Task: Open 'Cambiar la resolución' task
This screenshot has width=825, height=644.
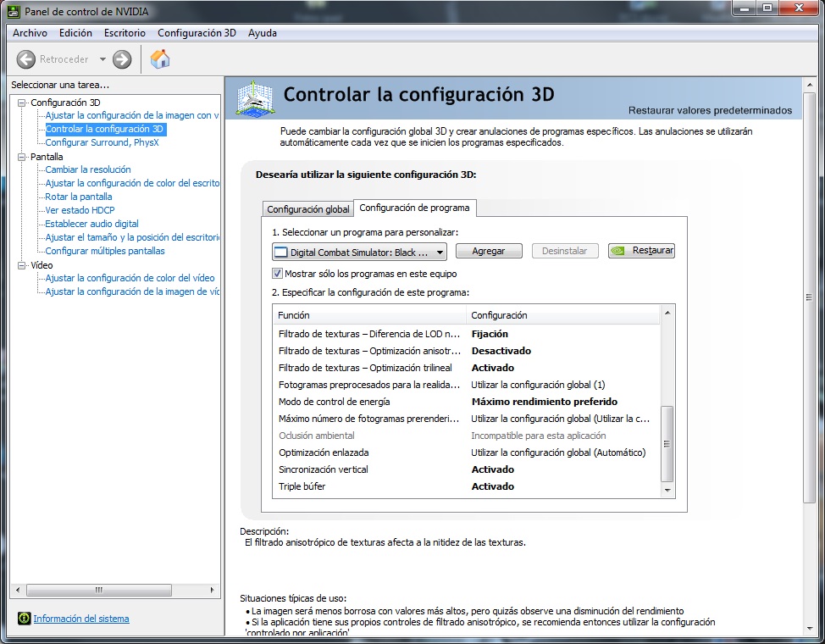Action: tap(88, 169)
